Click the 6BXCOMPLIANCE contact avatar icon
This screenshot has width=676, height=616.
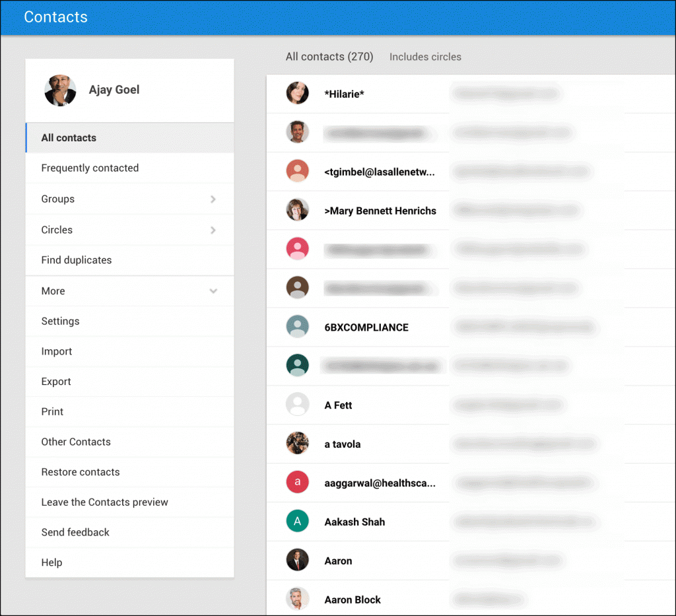tap(297, 327)
